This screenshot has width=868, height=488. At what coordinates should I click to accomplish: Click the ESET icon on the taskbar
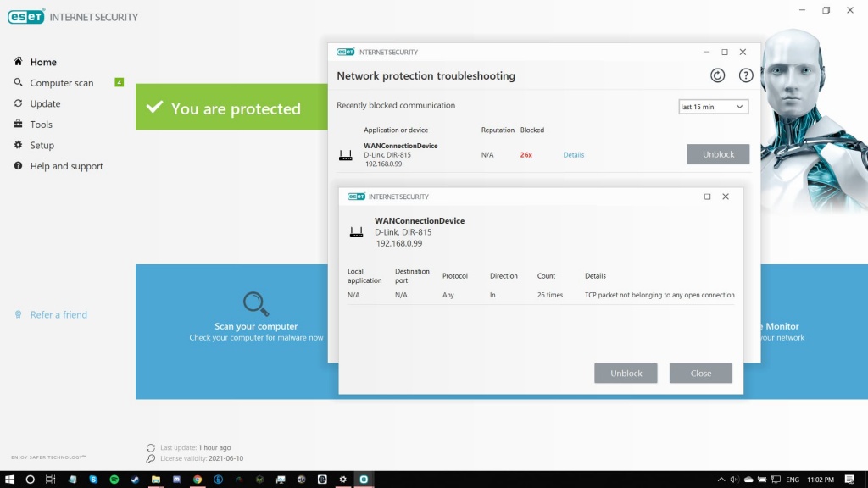tap(363, 479)
